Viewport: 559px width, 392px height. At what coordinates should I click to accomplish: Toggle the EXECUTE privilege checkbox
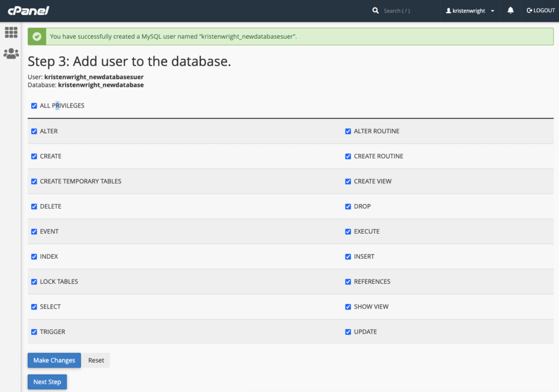pyautogui.click(x=348, y=232)
